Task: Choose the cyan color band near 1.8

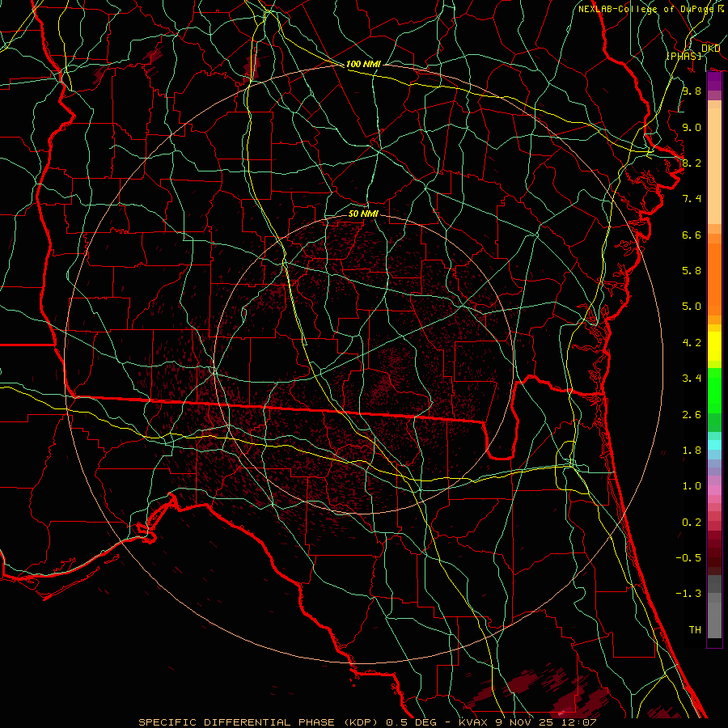Action: pyautogui.click(x=714, y=443)
